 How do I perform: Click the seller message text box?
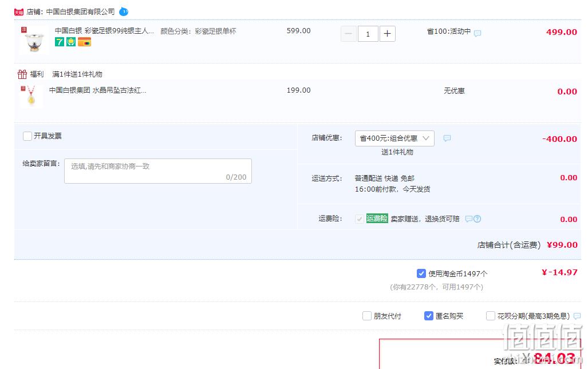click(x=158, y=171)
